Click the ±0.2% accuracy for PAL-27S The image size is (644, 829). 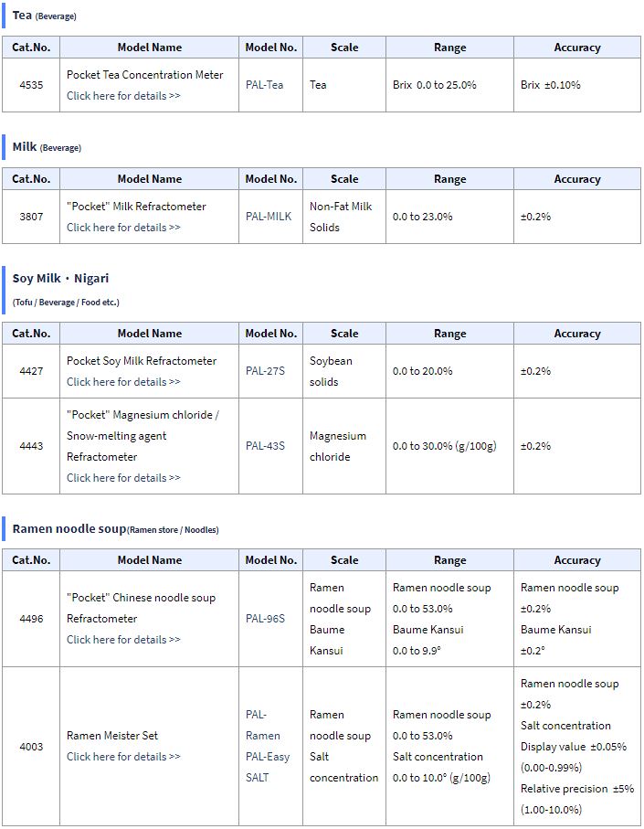coord(535,371)
